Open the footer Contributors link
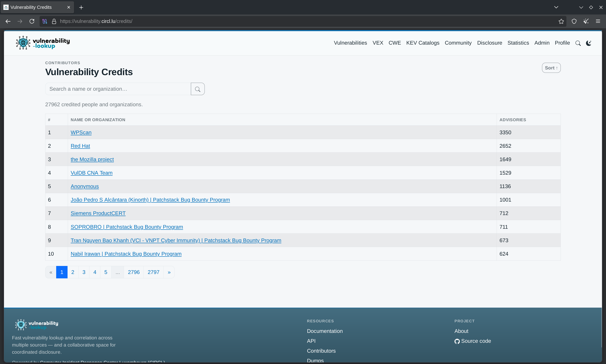 (x=321, y=351)
